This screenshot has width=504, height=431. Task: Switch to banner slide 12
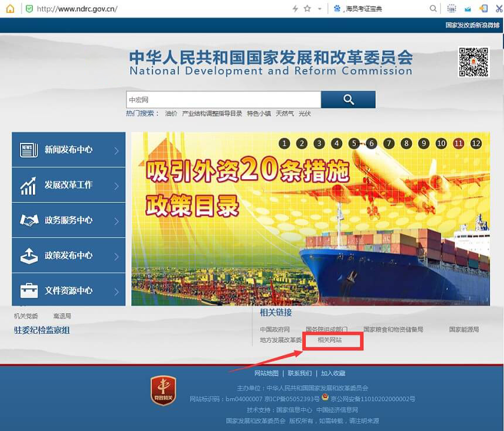click(476, 143)
